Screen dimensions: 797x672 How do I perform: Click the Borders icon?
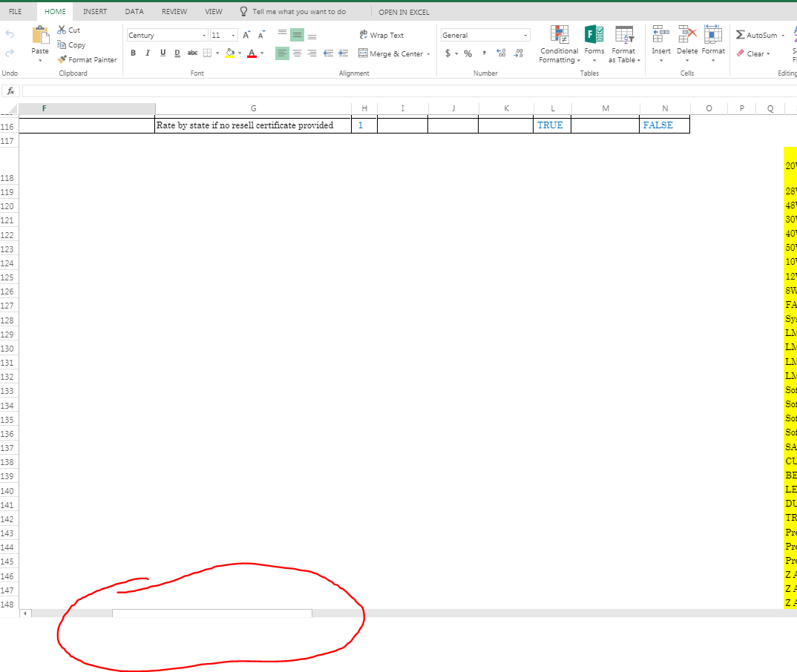click(x=207, y=53)
